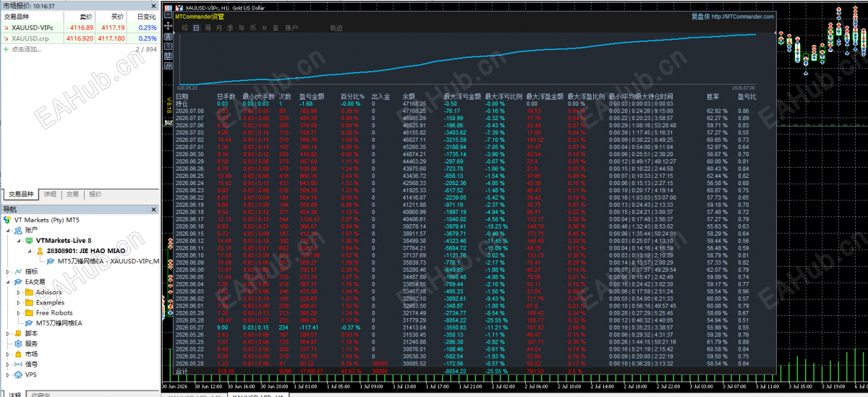Image resolution: width=868 pixels, height=397 pixels.
Task: Select 月 monthly period in MTCommander panel
Action: (219, 28)
